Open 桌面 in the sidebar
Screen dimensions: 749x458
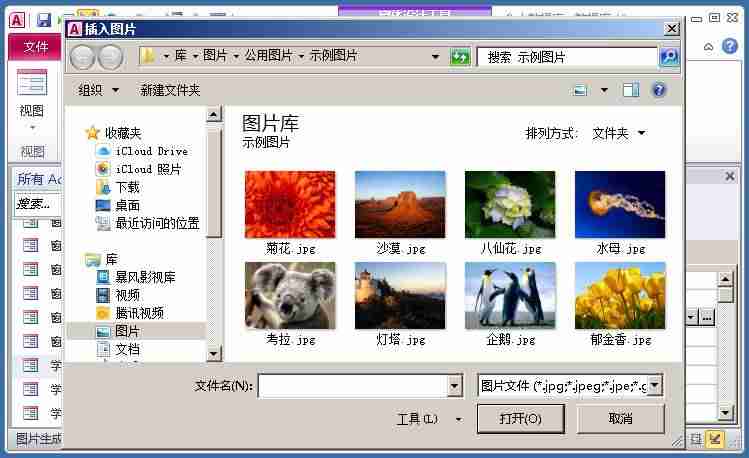(x=118, y=205)
